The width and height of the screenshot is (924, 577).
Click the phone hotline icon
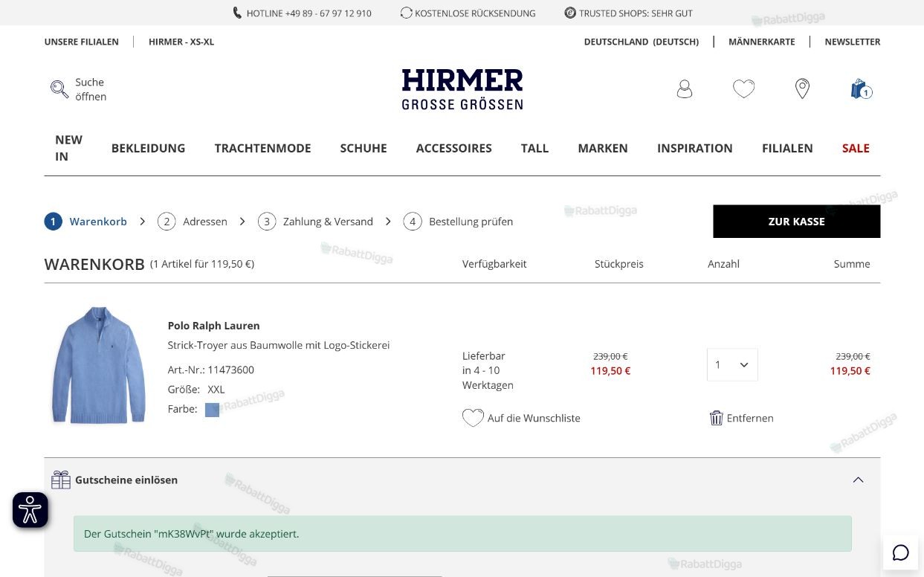tap(237, 13)
